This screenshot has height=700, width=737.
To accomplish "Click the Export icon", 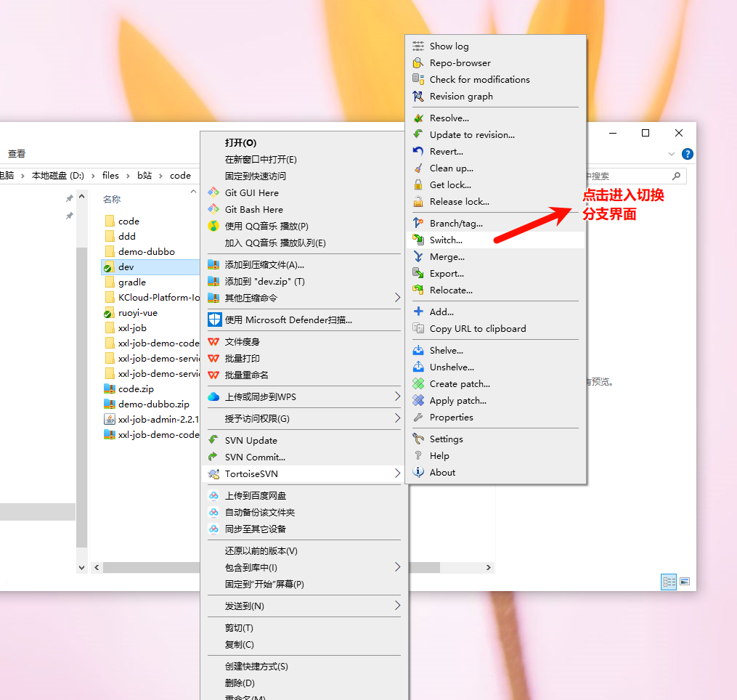I will [x=418, y=274].
